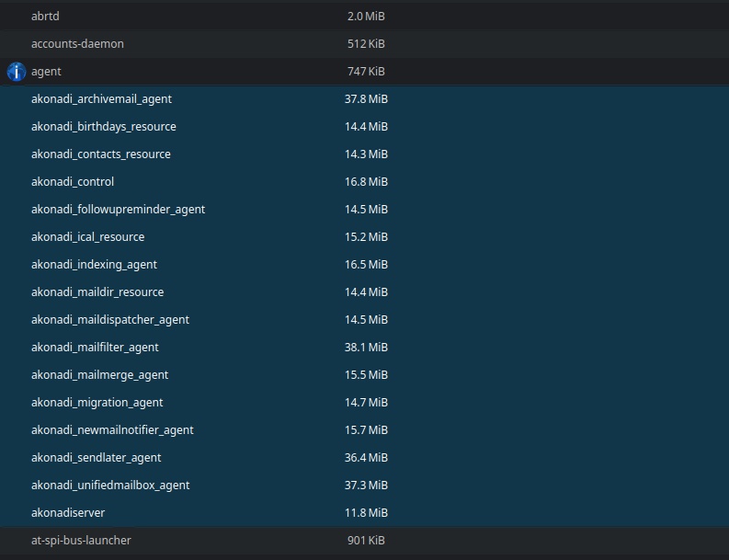Select the accounts-daemon process name
The width and height of the screenshot is (729, 560).
[77, 44]
